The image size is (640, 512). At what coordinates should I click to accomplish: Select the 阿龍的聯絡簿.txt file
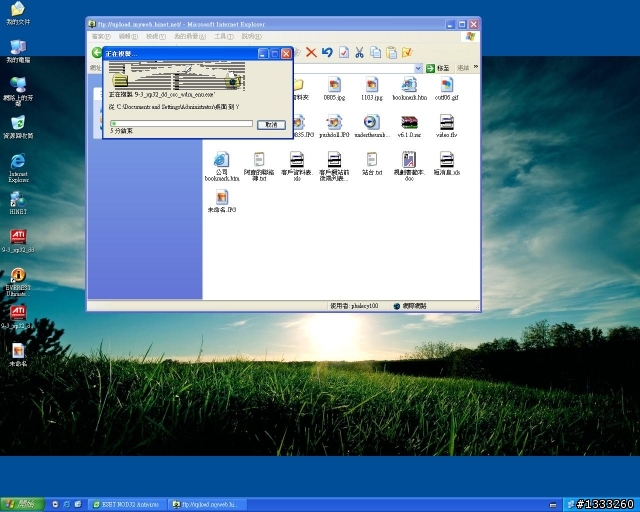pos(259,166)
